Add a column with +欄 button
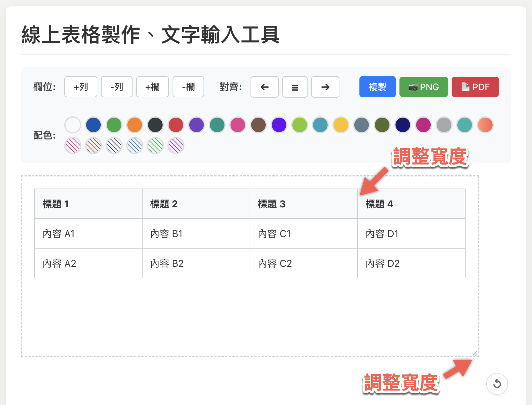This screenshot has width=532, height=405. click(x=152, y=87)
